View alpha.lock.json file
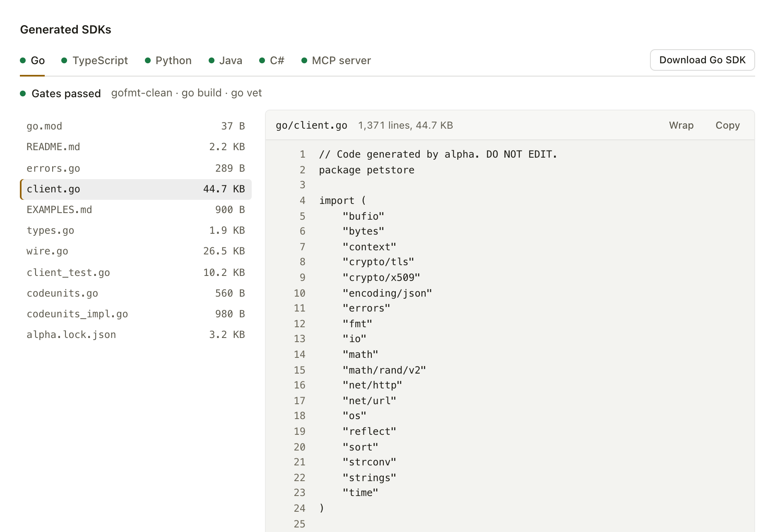Screen dimensions: 775x532 tap(136, 335)
